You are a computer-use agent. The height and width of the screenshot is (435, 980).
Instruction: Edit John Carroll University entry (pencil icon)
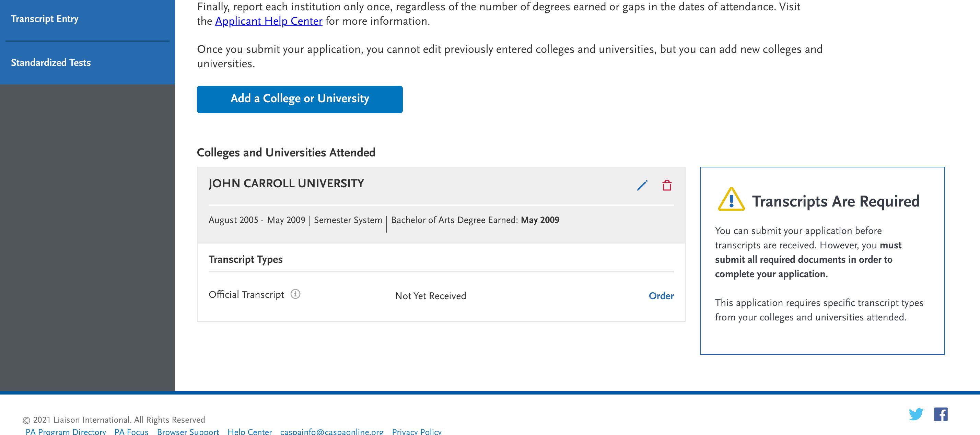[x=642, y=185]
